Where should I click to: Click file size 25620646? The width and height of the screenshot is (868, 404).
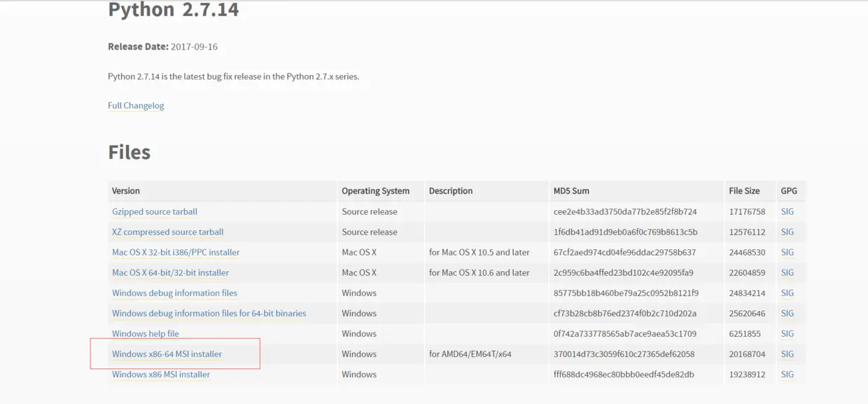tap(747, 313)
